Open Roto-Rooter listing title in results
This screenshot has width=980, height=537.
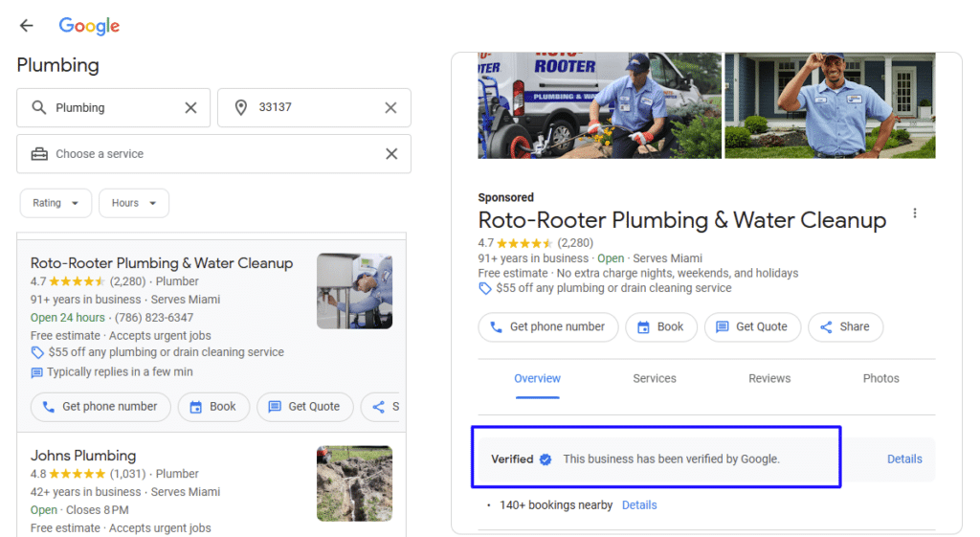(161, 263)
